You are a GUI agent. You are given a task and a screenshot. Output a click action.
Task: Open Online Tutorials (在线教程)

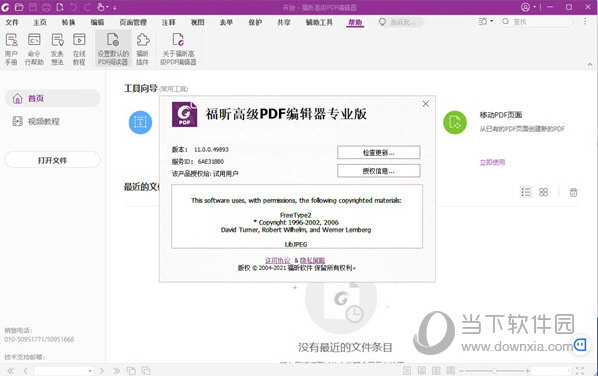click(x=79, y=49)
